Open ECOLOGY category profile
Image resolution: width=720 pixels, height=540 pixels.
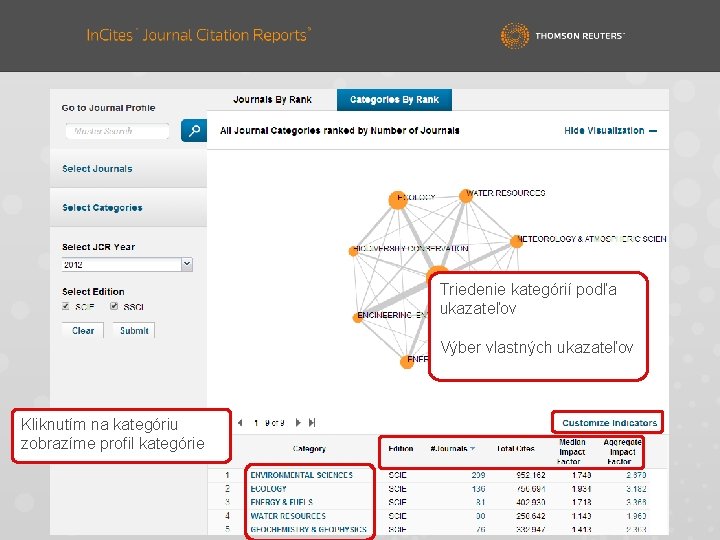269,489
